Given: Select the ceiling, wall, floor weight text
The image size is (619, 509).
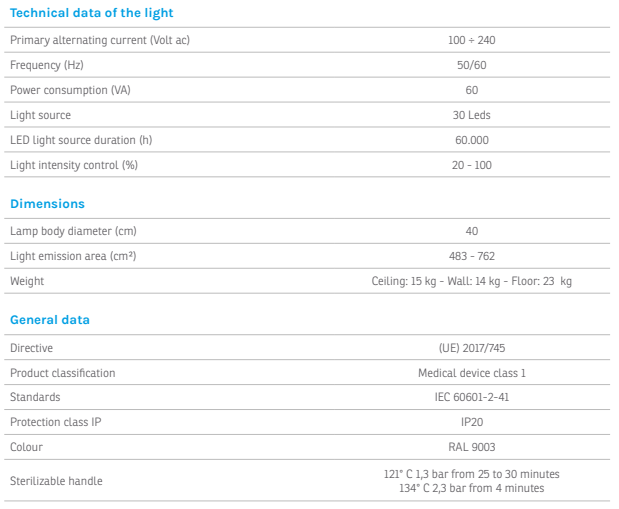Looking at the screenshot, I should click(472, 281).
